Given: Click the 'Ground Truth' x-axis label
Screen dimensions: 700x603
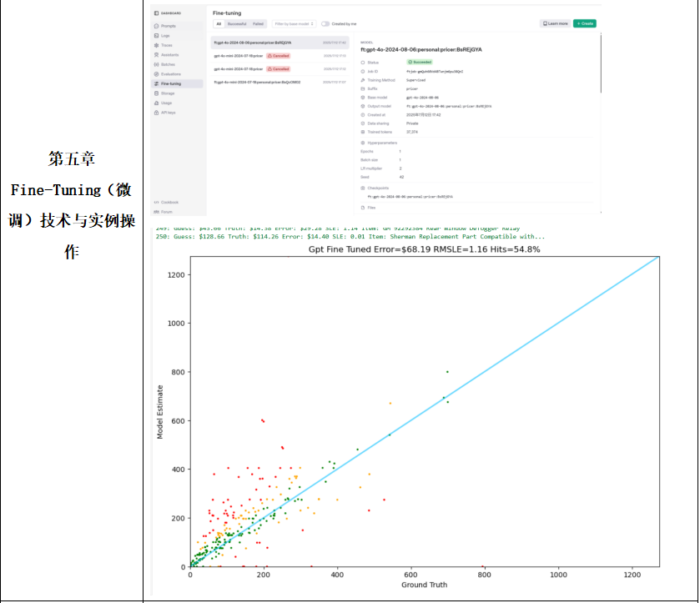Looking at the screenshot, I should [424, 585].
